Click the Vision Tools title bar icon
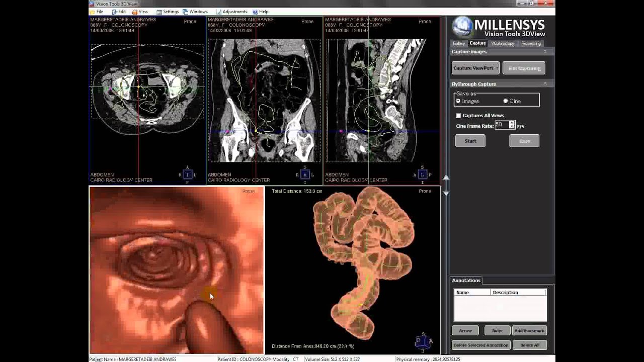 pos(93,4)
